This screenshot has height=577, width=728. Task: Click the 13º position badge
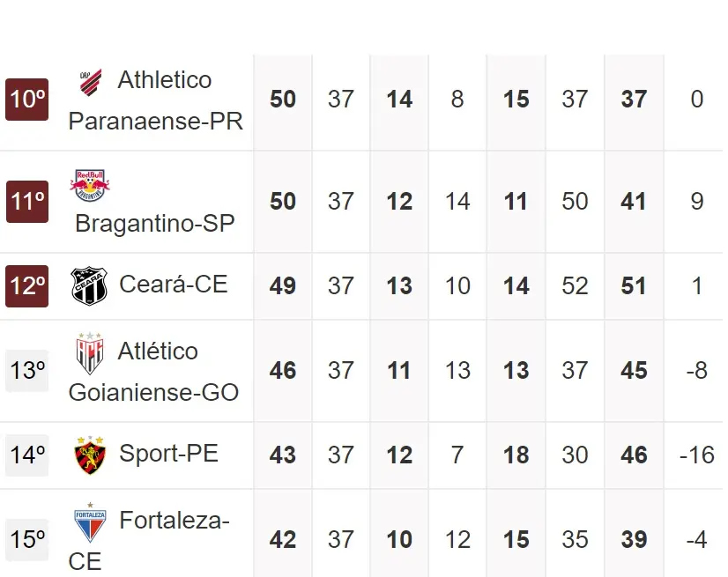coord(27,371)
